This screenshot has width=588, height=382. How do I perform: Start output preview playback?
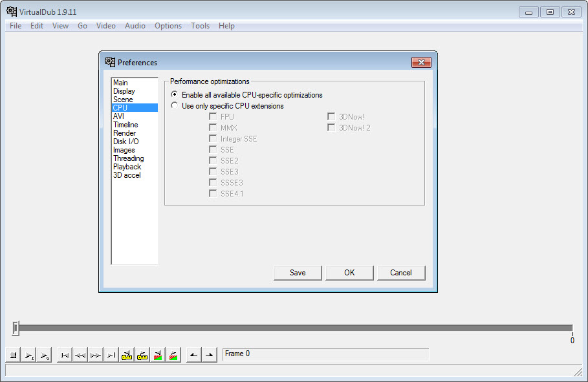[x=44, y=355]
